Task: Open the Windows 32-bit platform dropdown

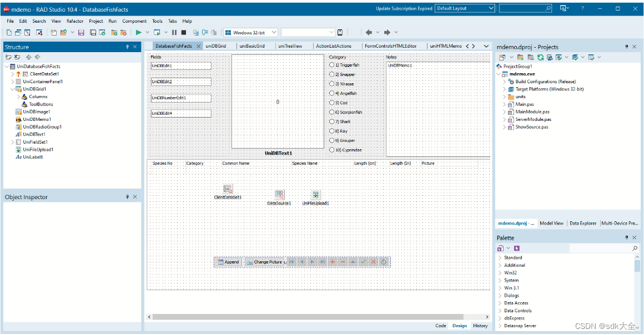Action: click(250, 32)
